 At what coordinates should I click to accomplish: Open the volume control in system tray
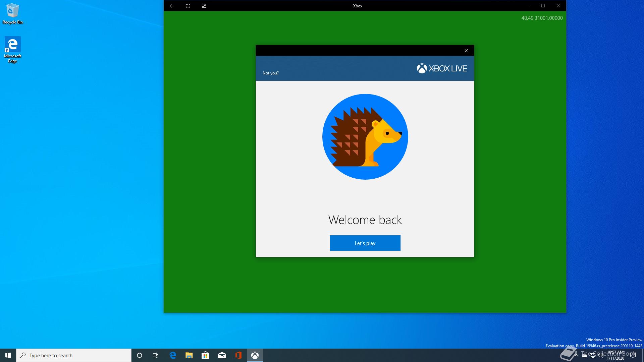tap(601, 355)
